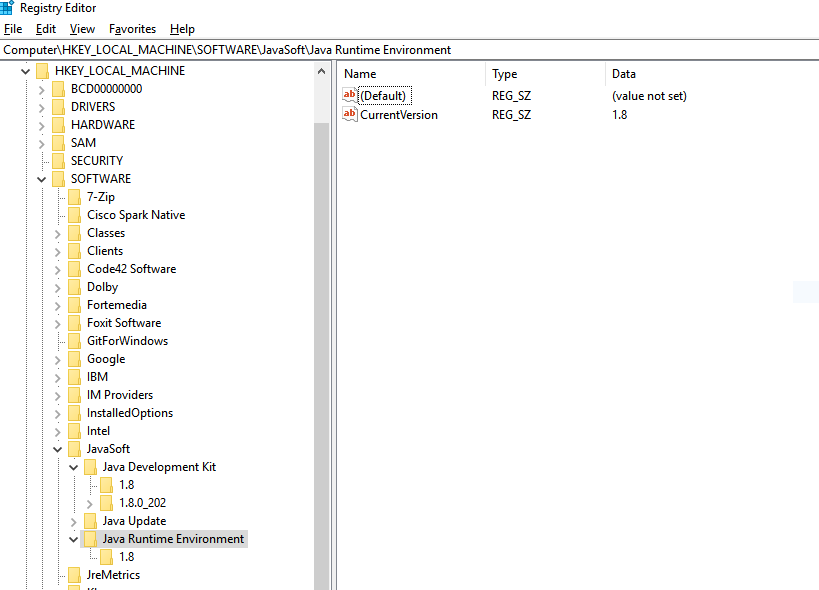Click the Registry Editor app icon in title bar
This screenshot has height=590, width=819.
(x=7, y=7)
